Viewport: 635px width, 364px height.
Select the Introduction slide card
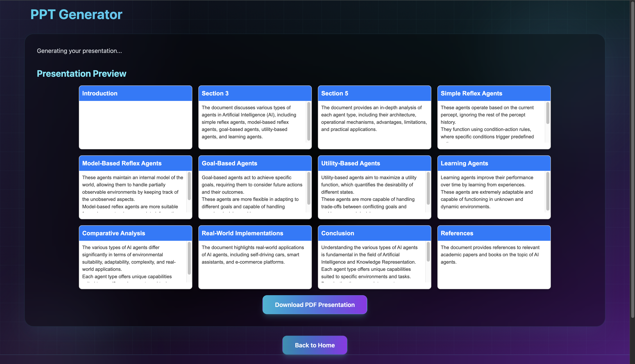[135, 118]
